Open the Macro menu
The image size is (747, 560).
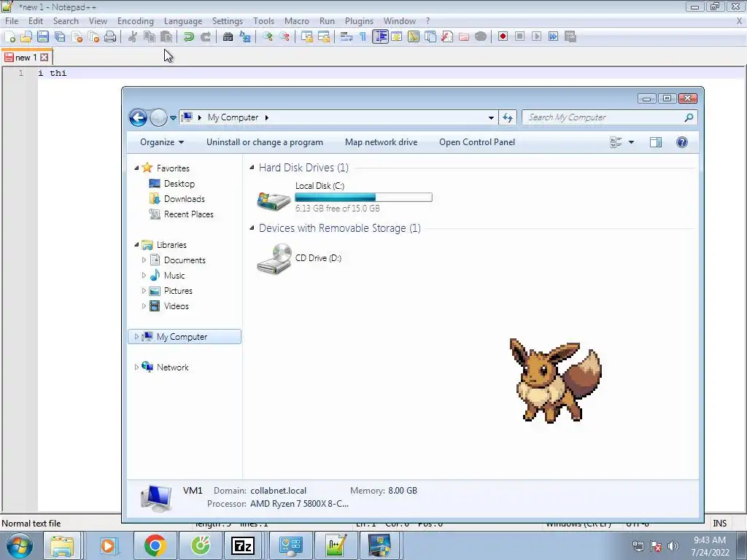[297, 21]
